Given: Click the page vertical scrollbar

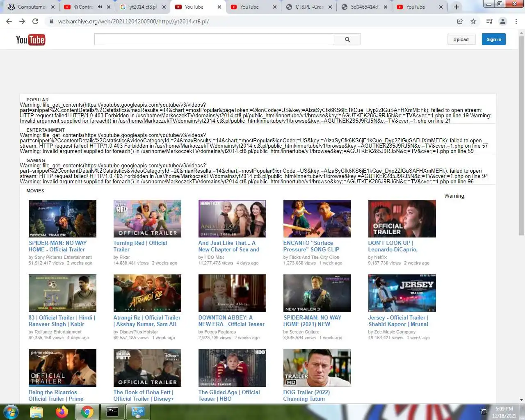Looking at the screenshot, I should pos(521,135).
